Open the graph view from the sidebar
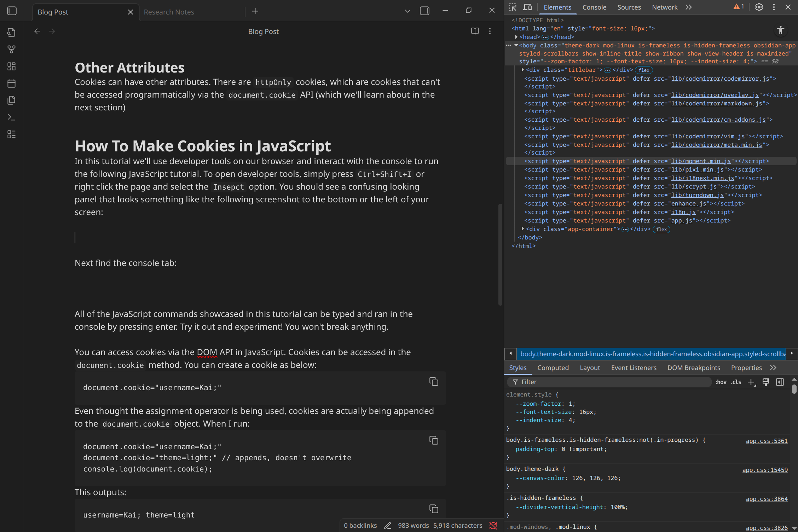The image size is (798, 532). 11,49
